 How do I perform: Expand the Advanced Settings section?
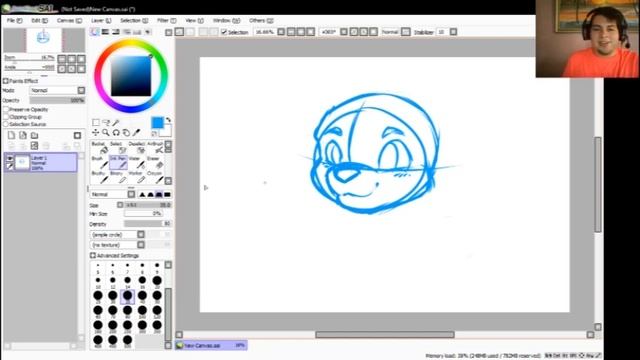(93, 256)
